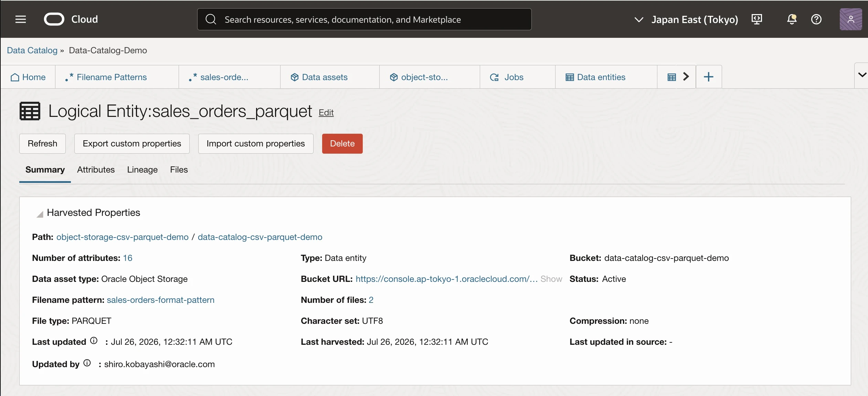Click the Data-Catalog-Demo breadcrumb text
This screenshot has height=396, width=868.
(x=108, y=50)
